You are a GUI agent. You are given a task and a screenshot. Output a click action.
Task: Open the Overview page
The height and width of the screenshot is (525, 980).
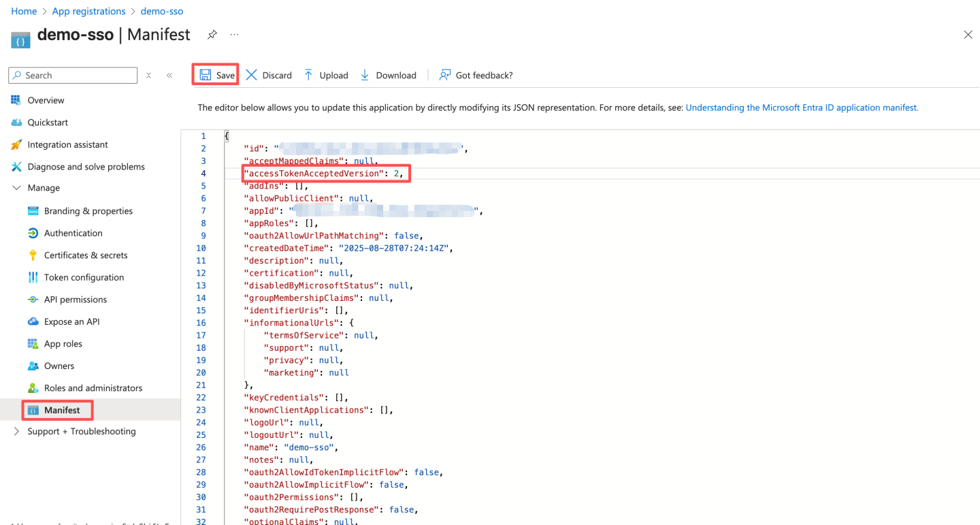(x=46, y=100)
